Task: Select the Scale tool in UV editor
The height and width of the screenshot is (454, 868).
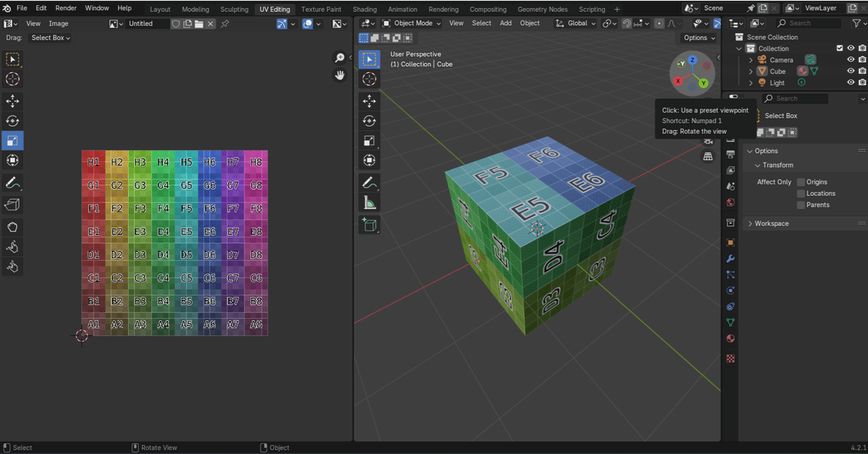Action: coord(13,140)
